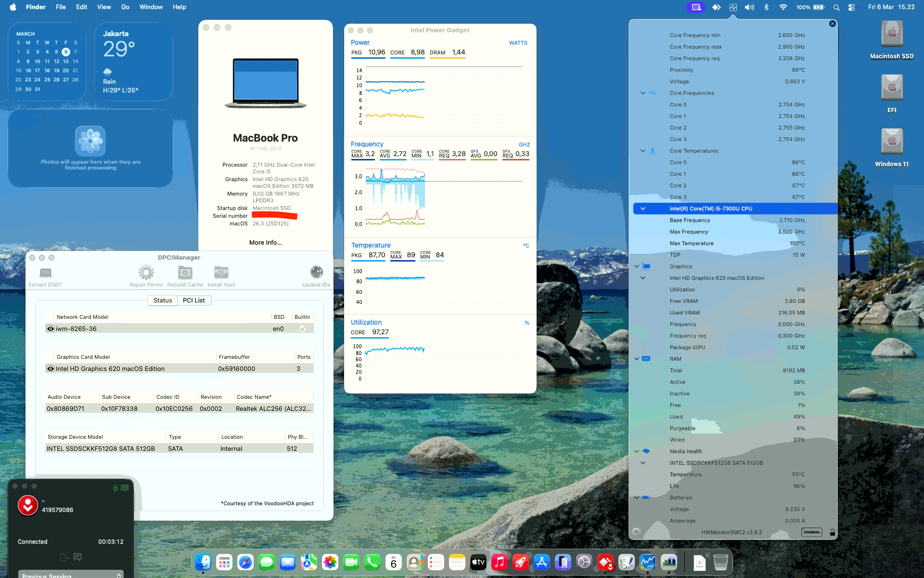This screenshot has width=924, height=578.
Task: Collapse Intel HD Graphics 620 macOS Edition subtree
Action: tap(642, 278)
